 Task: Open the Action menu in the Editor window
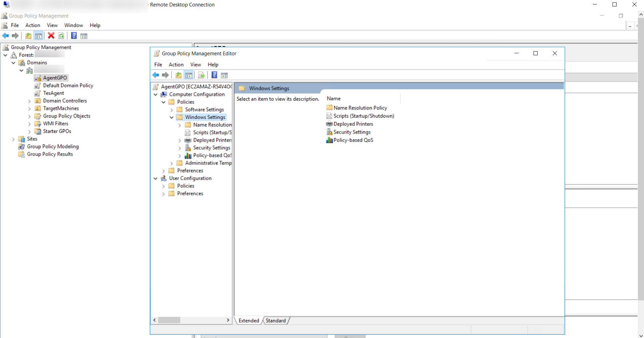[176, 64]
